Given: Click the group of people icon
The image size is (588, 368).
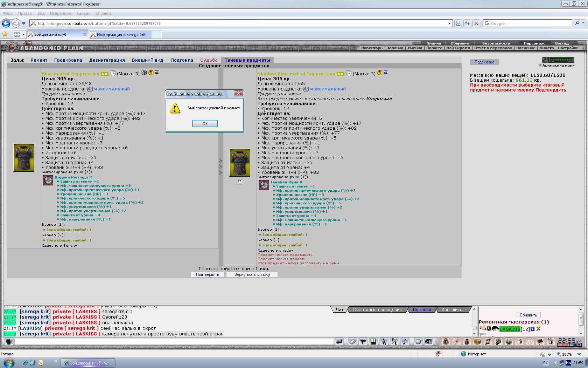Looking at the screenshot, I should (x=530, y=341).
